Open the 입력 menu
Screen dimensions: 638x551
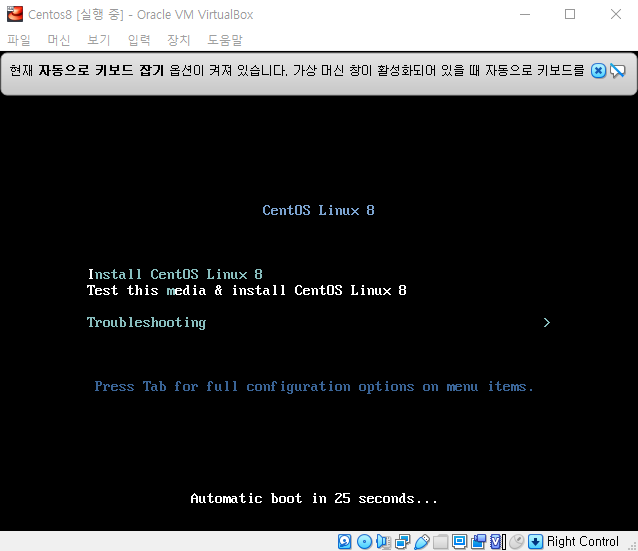click(x=139, y=40)
